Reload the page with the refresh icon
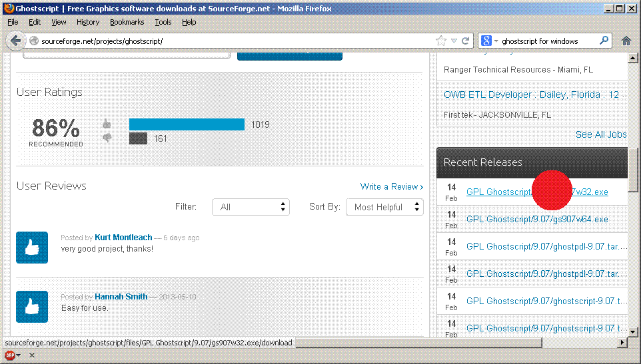Image resolution: width=641 pixels, height=364 pixels. click(465, 41)
